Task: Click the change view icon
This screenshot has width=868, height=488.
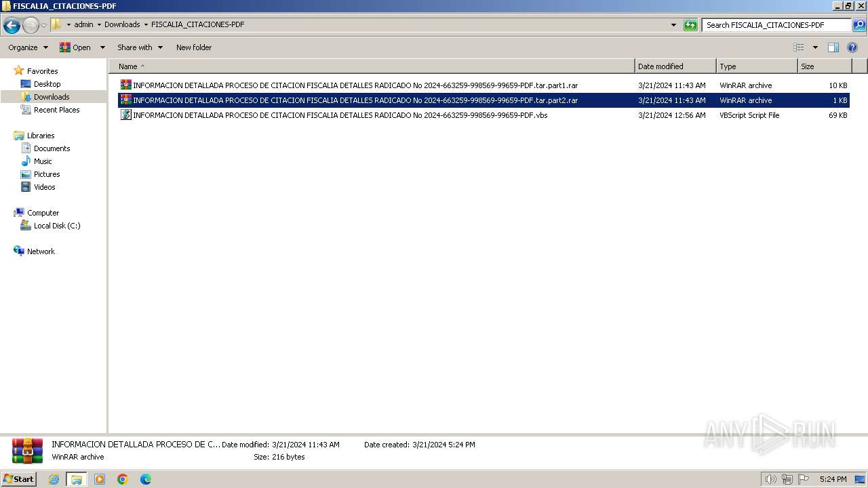Action: 799,47
